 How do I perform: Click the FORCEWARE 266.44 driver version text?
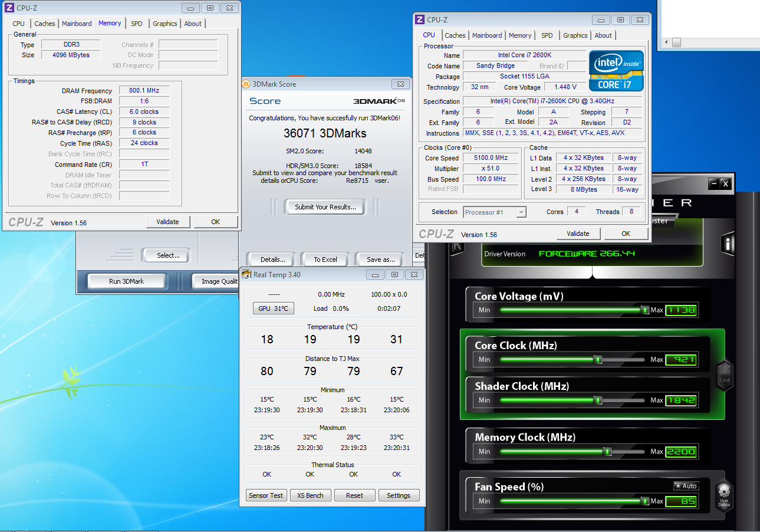587,254
